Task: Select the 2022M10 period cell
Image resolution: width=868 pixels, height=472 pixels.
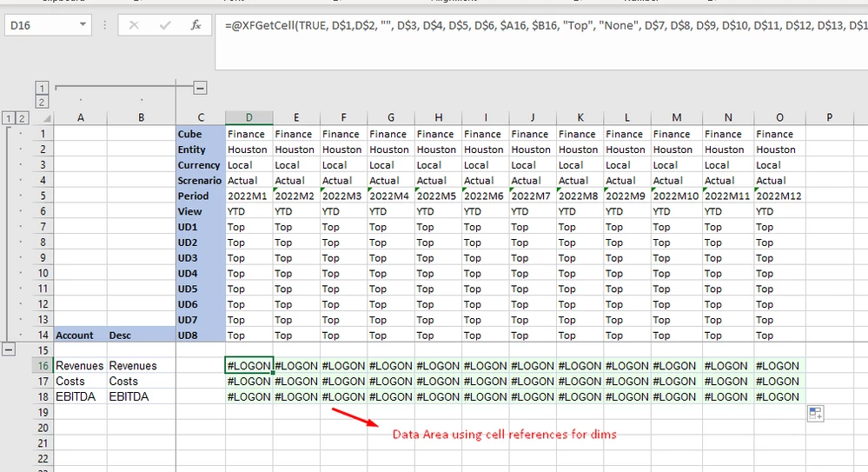Action: pos(677,196)
